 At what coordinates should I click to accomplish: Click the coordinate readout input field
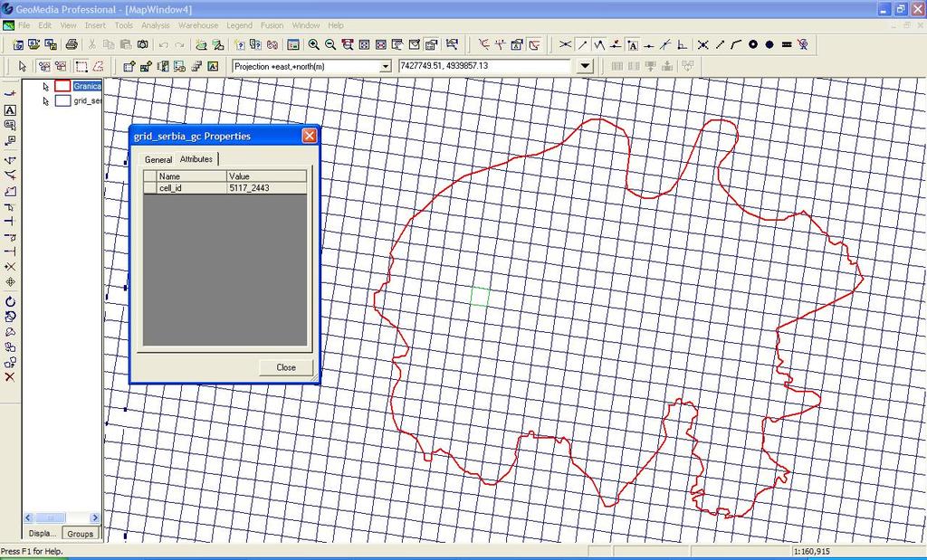(x=485, y=66)
